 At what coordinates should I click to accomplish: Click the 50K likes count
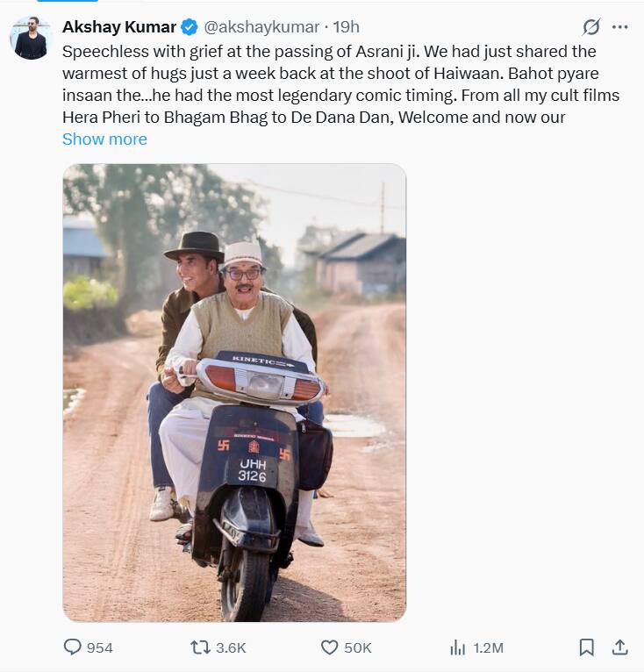click(358, 647)
